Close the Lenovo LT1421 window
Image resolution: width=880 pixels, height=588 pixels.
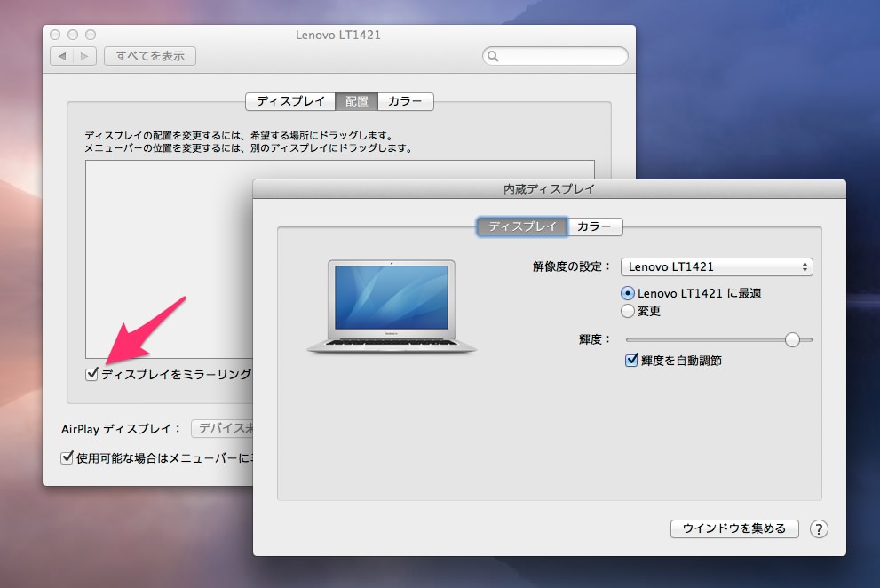point(55,35)
